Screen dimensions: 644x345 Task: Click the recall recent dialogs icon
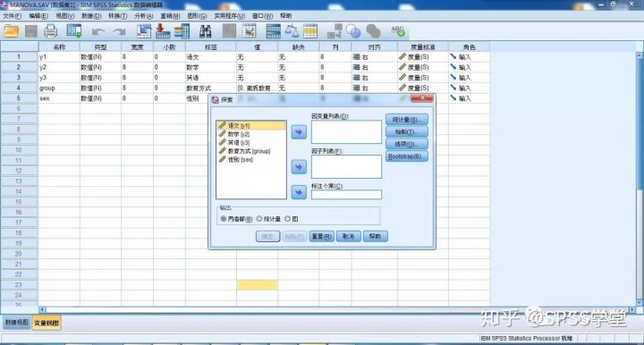click(74, 31)
